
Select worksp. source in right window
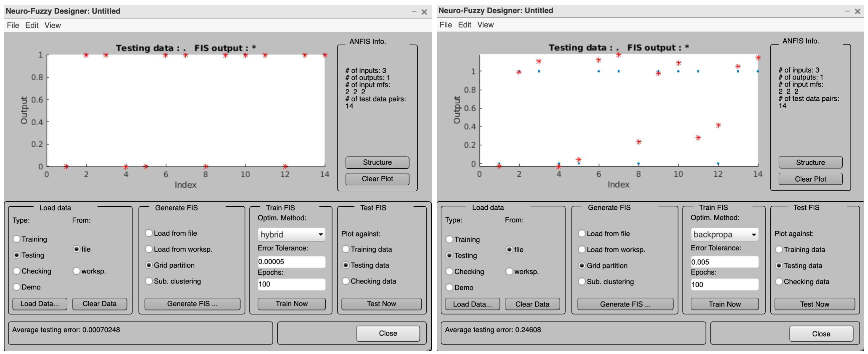click(x=509, y=271)
